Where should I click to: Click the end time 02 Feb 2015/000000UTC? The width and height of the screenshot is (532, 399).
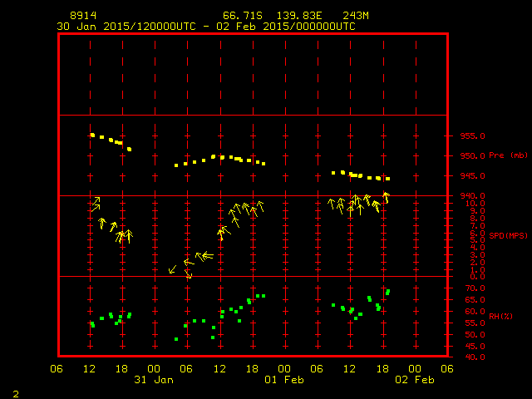286,27
